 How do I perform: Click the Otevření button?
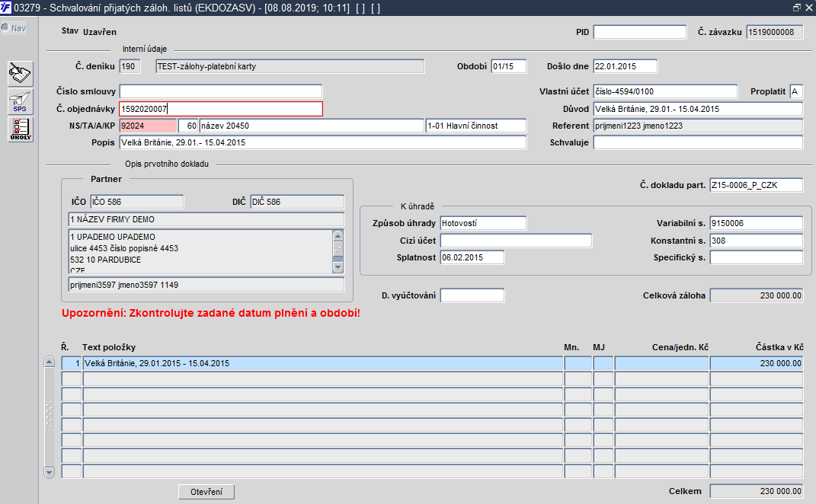[206, 492]
